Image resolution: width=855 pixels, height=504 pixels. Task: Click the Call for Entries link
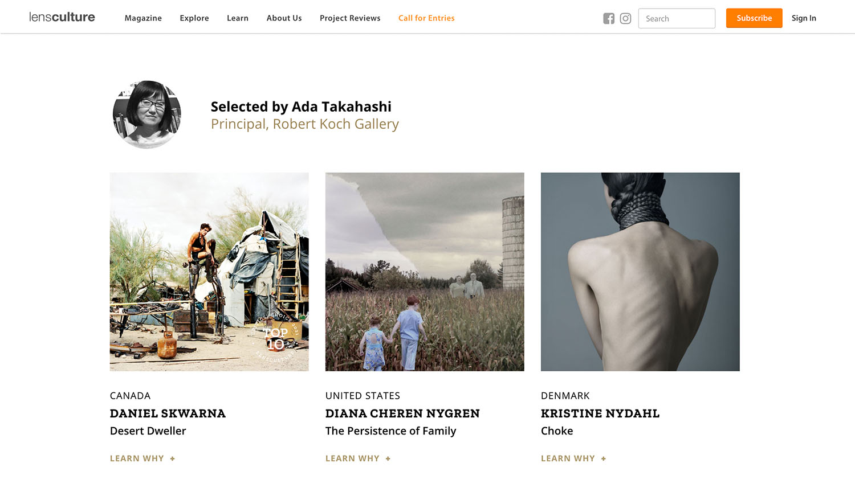click(x=426, y=18)
